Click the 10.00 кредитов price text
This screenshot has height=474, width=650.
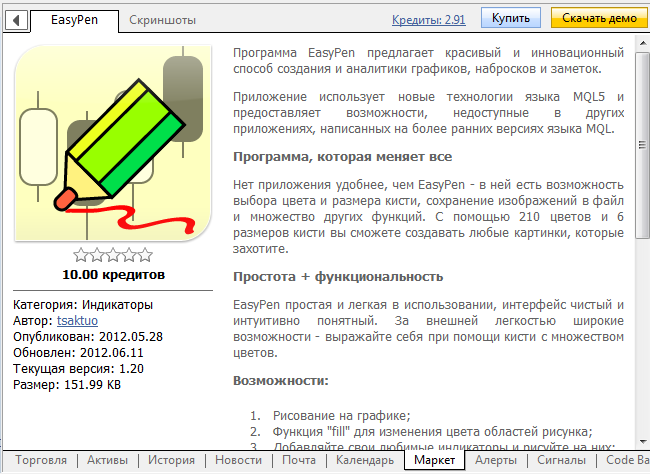pyautogui.click(x=113, y=275)
